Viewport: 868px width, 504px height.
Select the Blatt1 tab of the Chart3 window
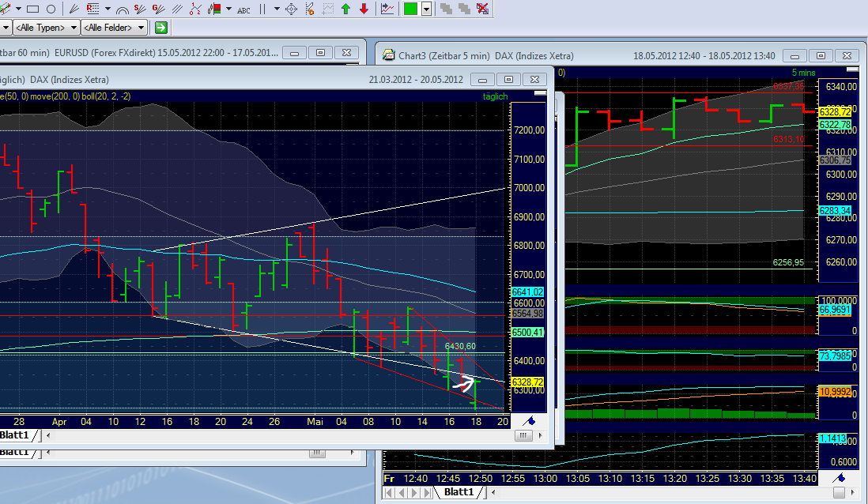coord(459,491)
